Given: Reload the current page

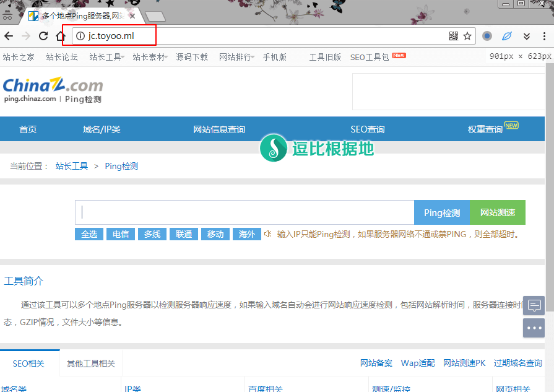Looking at the screenshot, I should point(43,36).
